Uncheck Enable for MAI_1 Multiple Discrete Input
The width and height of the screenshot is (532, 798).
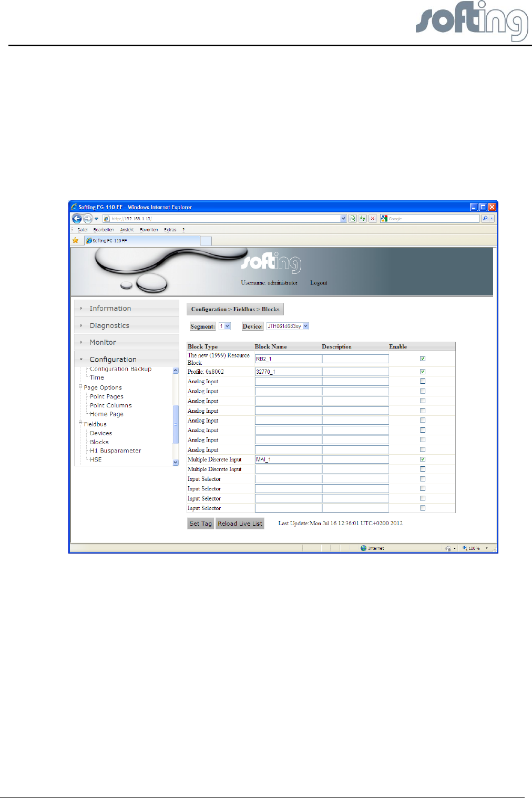point(423,459)
